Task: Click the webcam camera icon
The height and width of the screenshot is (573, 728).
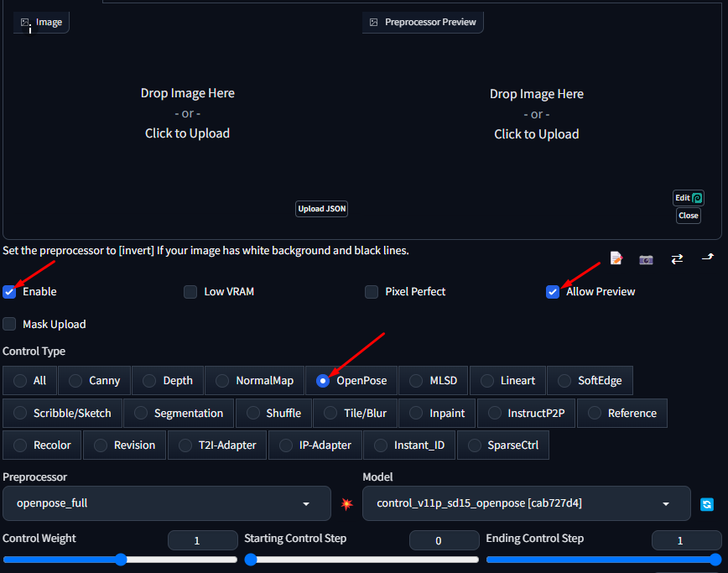Action: click(646, 259)
